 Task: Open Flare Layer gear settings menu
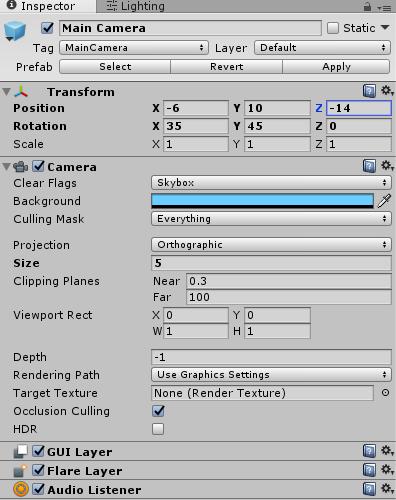[387, 469]
